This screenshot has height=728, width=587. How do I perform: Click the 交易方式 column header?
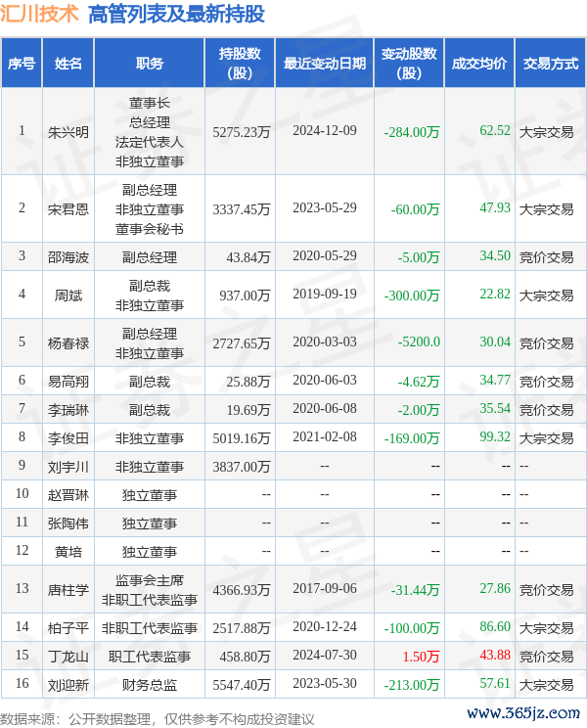(x=551, y=64)
